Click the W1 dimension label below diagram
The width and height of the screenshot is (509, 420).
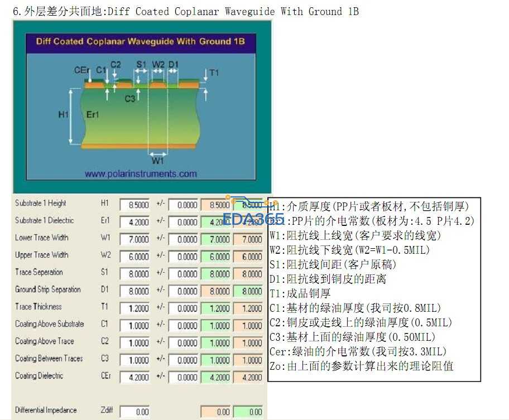click(158, 161)
